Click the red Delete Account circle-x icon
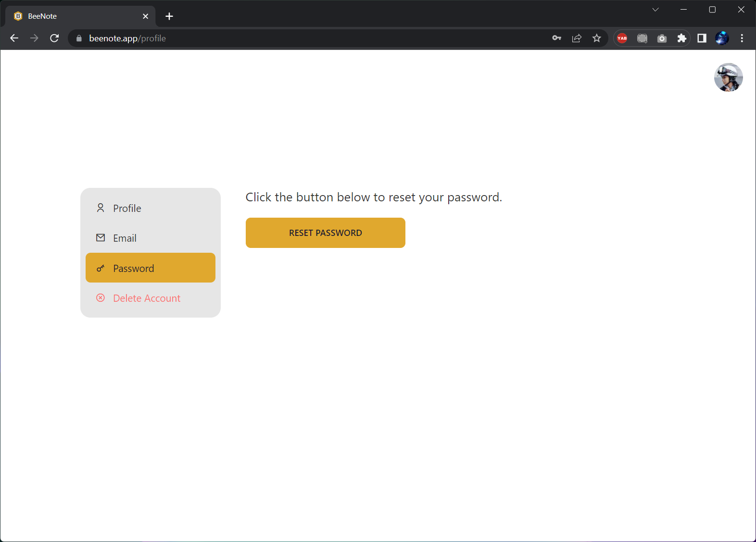The height and width of the screenshot is (542, 756). (x=101, y=297)
